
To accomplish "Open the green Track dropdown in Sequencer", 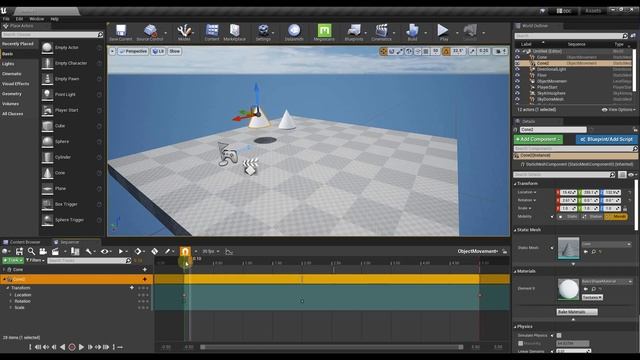I will coord(13,260).
